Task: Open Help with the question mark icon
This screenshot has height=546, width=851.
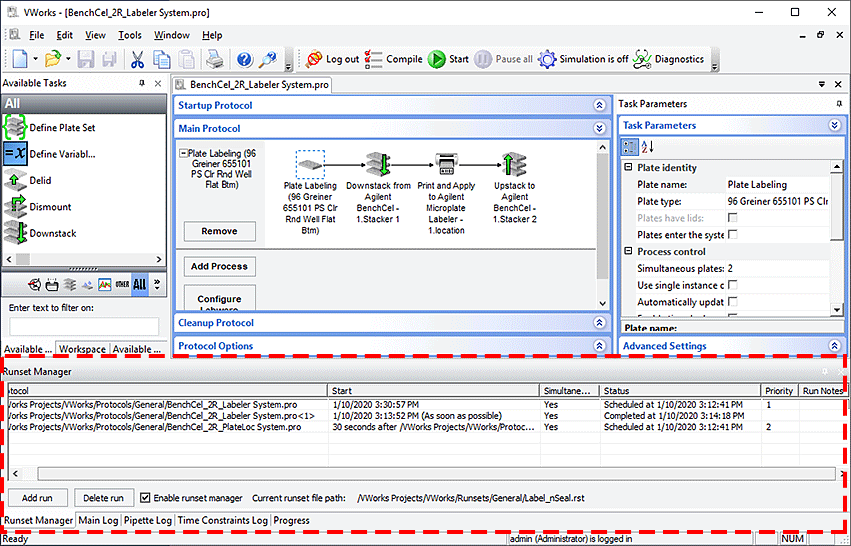Action: coord(245,59)
